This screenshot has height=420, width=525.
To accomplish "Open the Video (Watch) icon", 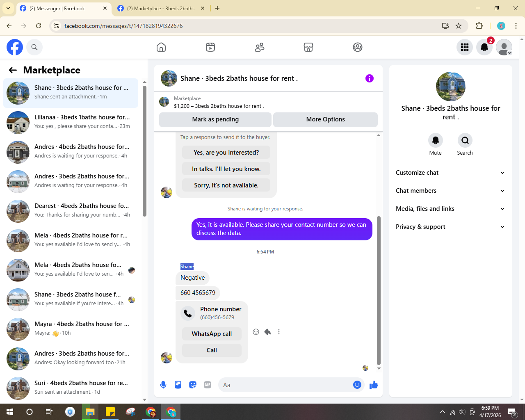I will tap(210, 47).
